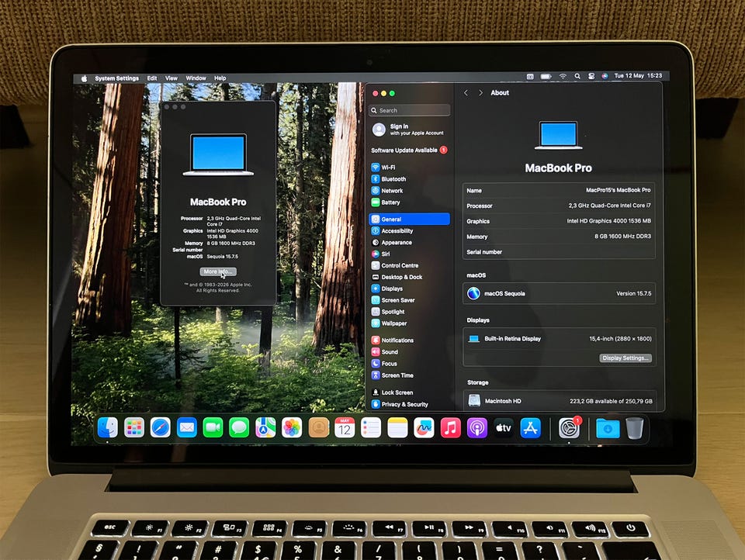Open Screen Time settings
745x560 pixels.
(x=393, y=375)
